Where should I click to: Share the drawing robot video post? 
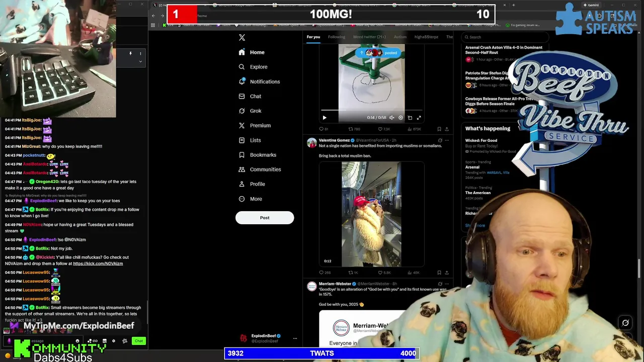447,129
